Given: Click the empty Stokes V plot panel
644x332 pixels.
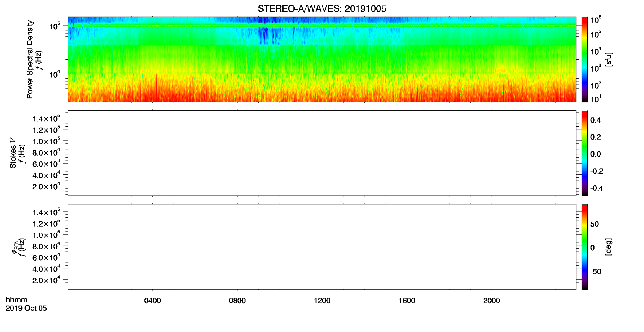Looking at the screenshot, I should click(x=322, y=153).
